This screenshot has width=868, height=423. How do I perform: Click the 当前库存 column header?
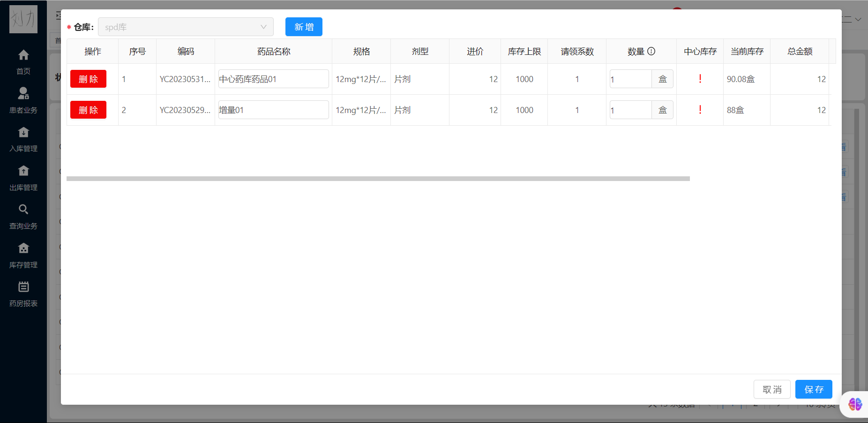[747, 51]
